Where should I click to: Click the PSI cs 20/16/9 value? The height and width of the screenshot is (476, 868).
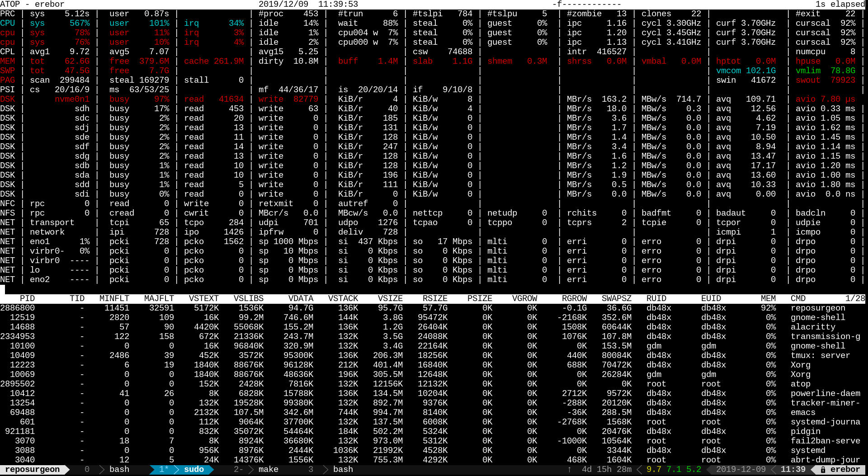coord(60,90)
